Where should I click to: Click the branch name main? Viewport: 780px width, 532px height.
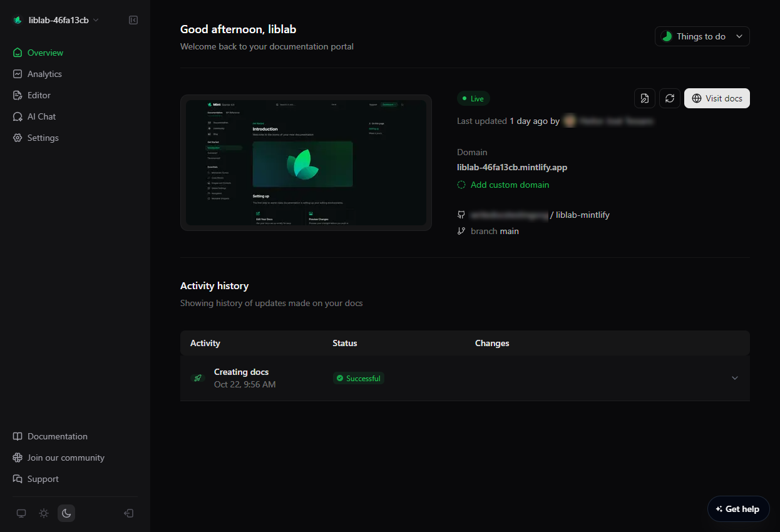(510, 231)
